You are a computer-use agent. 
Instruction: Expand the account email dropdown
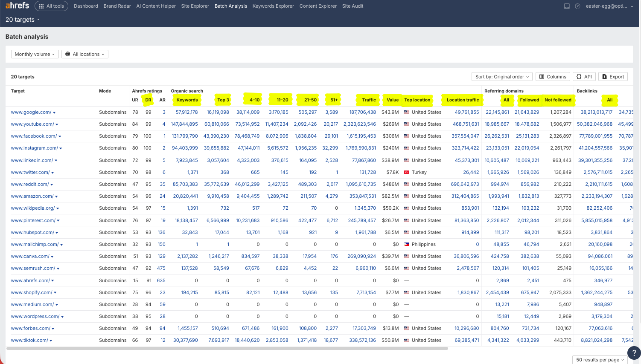609,6
